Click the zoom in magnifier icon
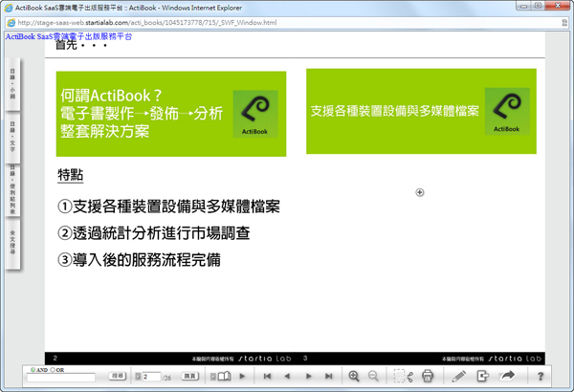This screenshot has width=574, height=392. click(354, 376)
